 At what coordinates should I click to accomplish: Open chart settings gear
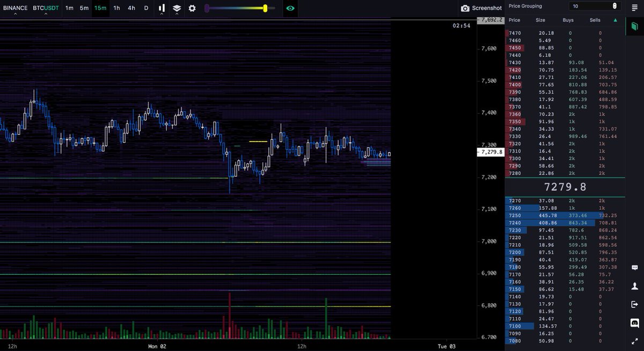point(192,9)
